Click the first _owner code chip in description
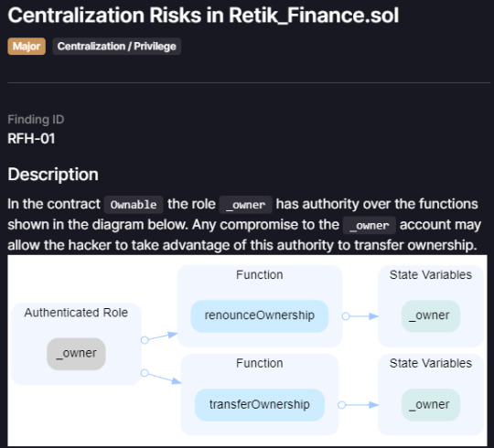The height and width of the screenshot is (448, 494). click(246, 205)
